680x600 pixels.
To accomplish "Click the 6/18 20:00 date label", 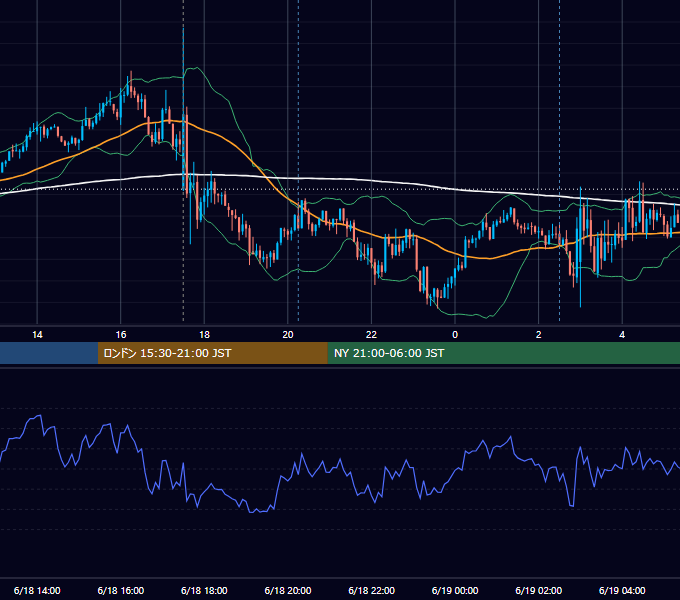I will point(288,590).
